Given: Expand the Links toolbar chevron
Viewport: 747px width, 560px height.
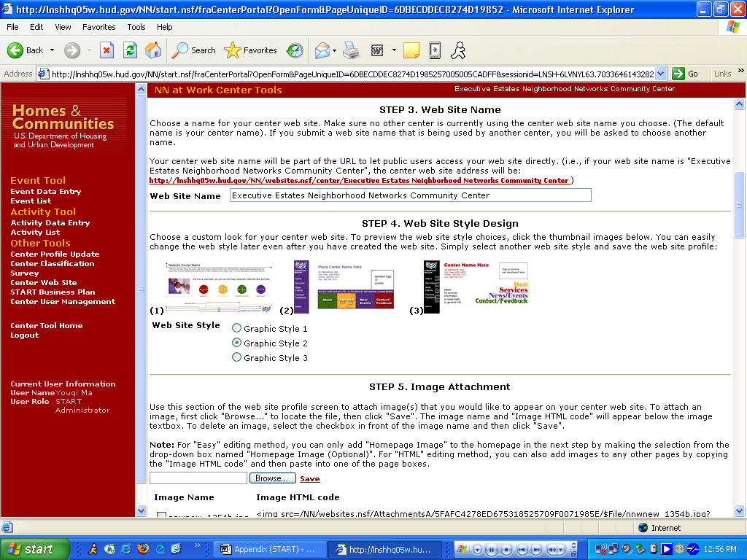Looking at the screenshot, I should tap(741, 71).
